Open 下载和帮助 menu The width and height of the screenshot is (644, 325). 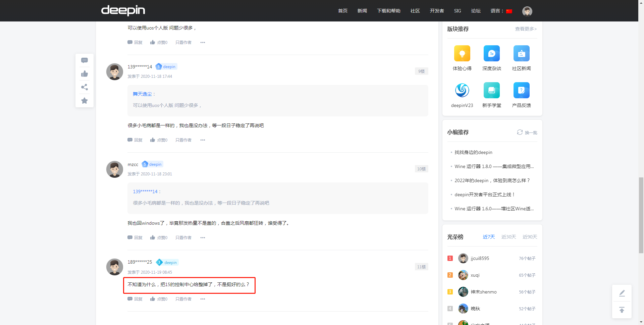389,11
